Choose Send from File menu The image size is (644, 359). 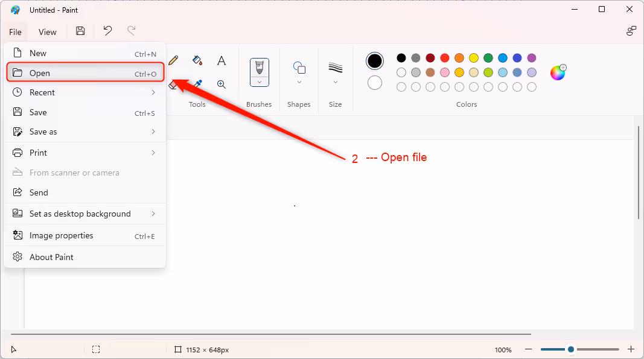85,192
